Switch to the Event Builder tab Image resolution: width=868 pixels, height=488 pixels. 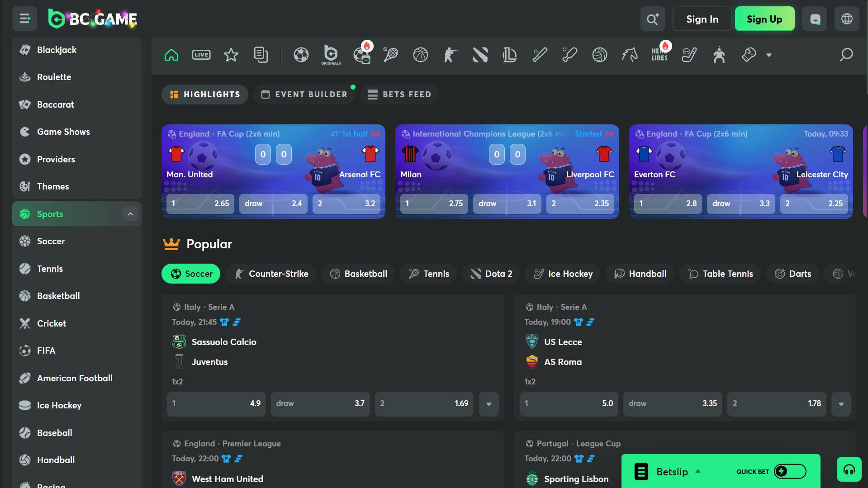(x=304, y=95)
